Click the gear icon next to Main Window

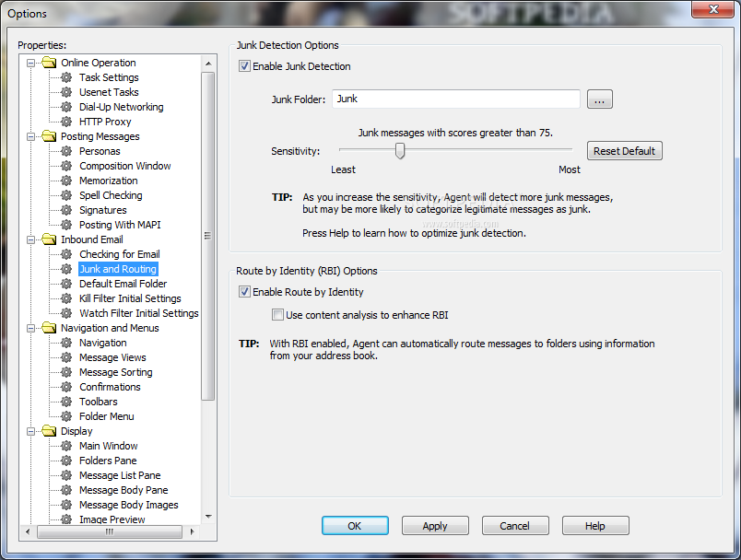(66, 446)
